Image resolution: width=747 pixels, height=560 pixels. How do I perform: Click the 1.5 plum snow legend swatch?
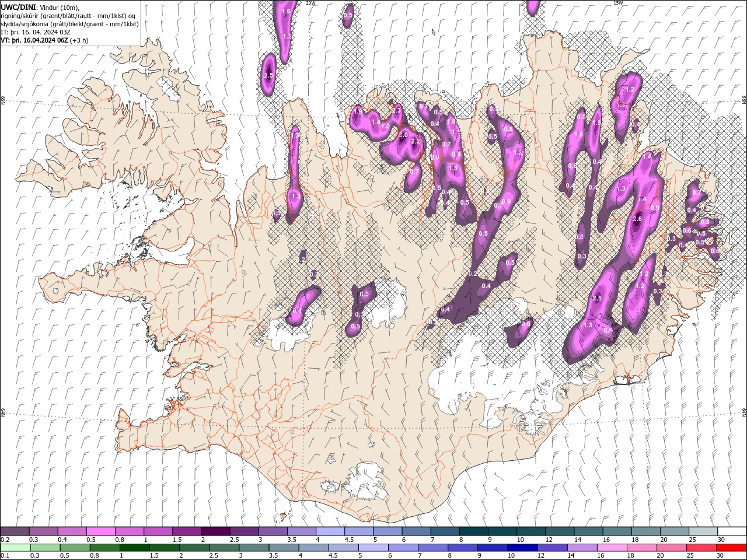187,531
